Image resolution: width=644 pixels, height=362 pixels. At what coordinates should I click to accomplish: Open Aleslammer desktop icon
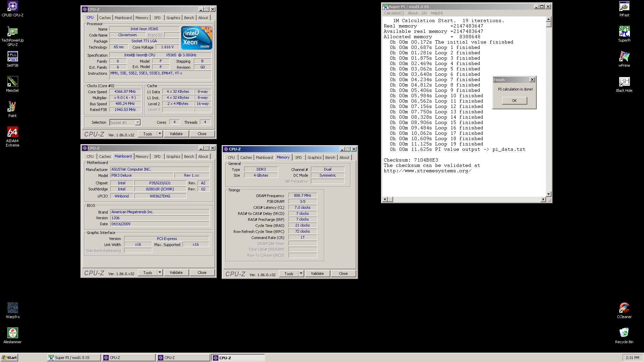pos(12,336)
